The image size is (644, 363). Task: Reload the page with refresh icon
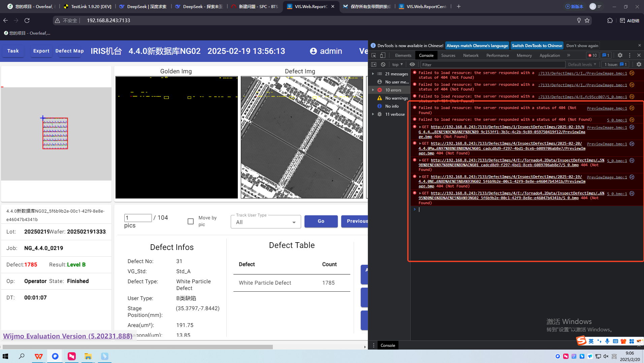coord(27,21)
